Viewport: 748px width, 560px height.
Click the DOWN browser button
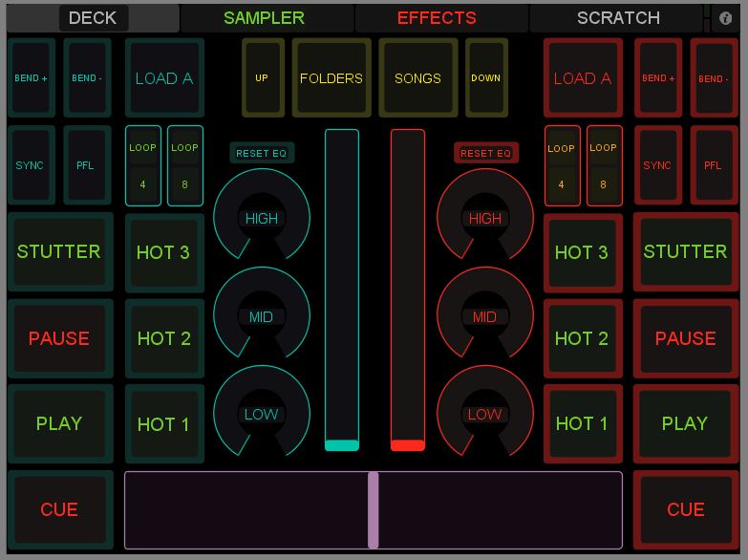tap(486, 77)
